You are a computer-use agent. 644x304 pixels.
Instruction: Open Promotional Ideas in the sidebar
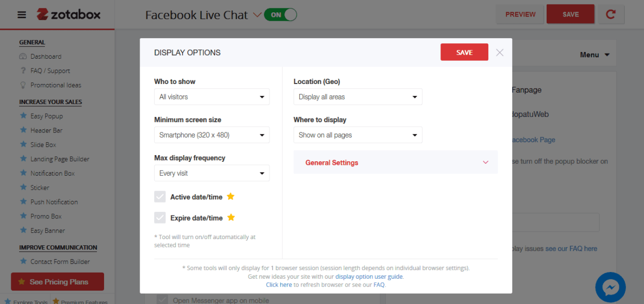[x=56, y=85]
